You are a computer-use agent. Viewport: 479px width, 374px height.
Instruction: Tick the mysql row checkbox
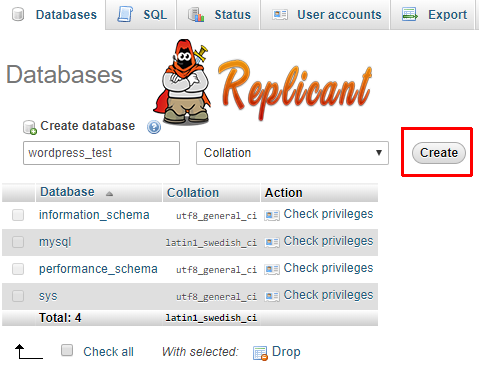coord(18,242)
